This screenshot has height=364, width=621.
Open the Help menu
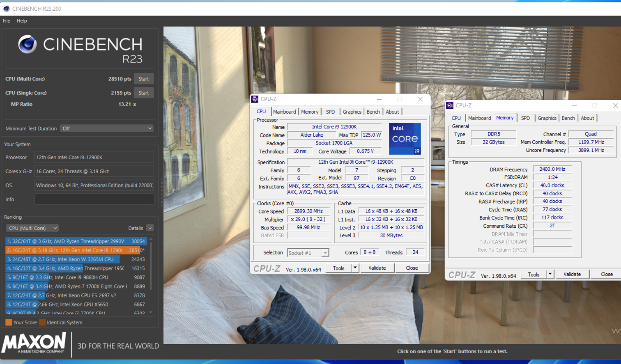[22, 21]
